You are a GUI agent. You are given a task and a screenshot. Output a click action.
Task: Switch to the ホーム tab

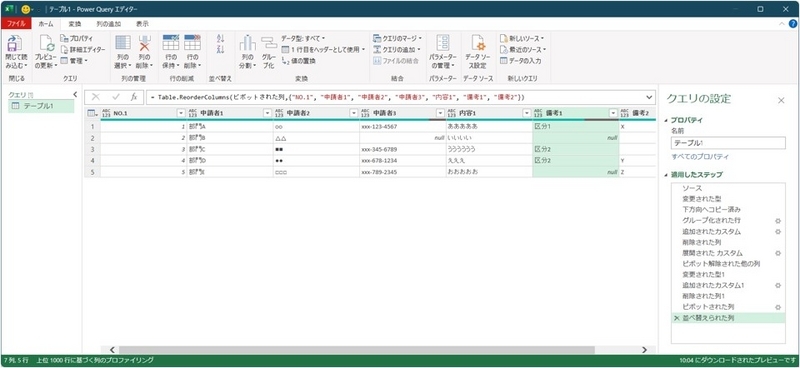click(46, 23)
